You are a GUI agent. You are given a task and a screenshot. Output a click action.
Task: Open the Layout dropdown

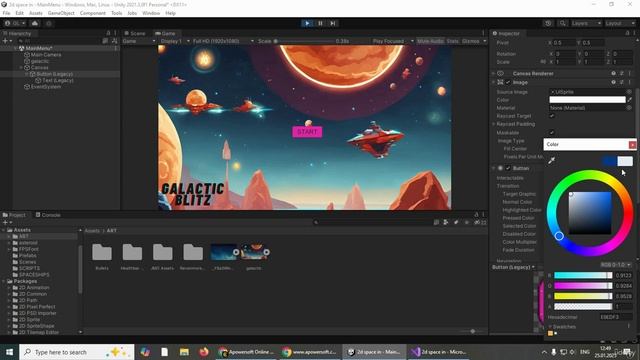coord(620,23)
